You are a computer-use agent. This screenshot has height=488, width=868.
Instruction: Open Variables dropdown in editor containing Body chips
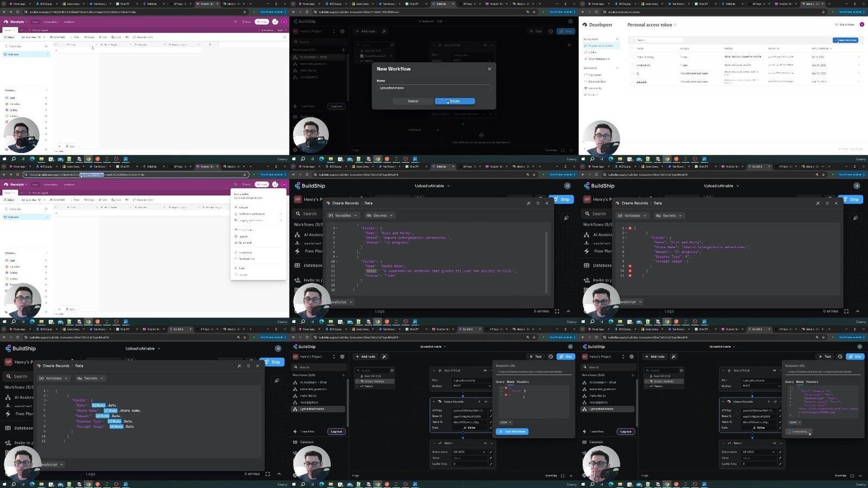click(x=54, y=378)
